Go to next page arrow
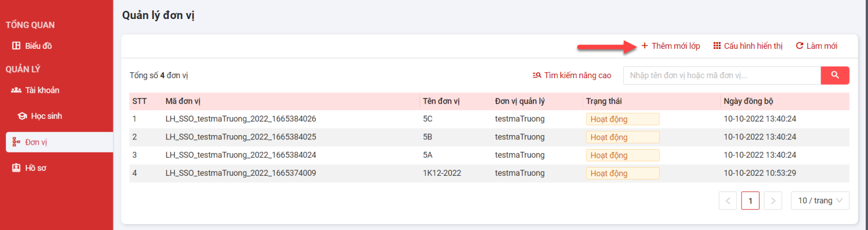Screen dimensions: 868x230 pos(773,201)
